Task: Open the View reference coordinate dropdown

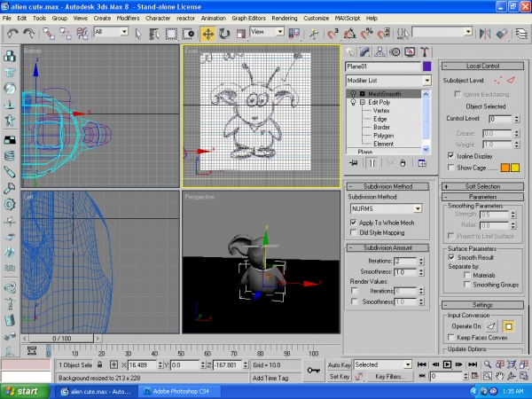Action: (x=280, y=32)
